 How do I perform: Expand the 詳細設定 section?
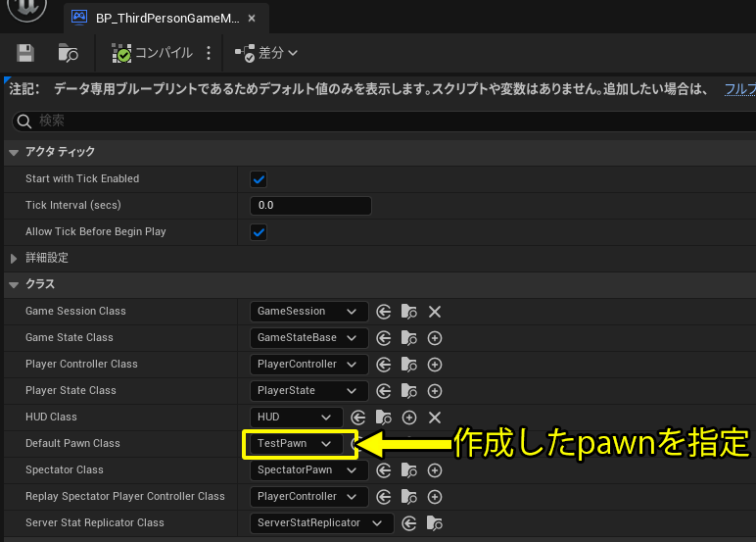point(14,258)
